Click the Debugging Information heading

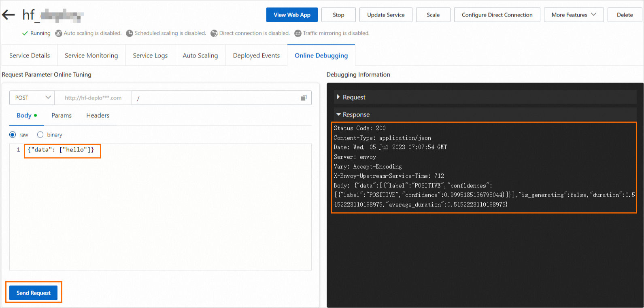(358, 74)
